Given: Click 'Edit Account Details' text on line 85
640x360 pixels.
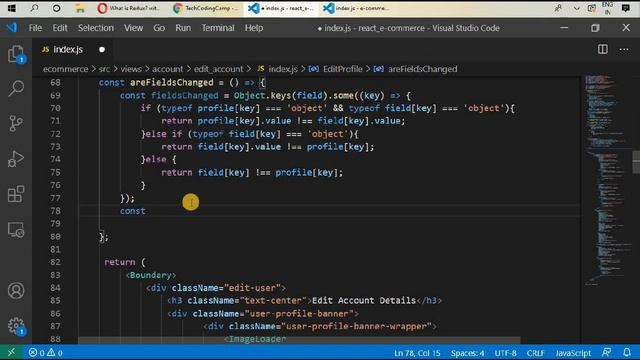Looking at the screenshot, I should [364, 301].
